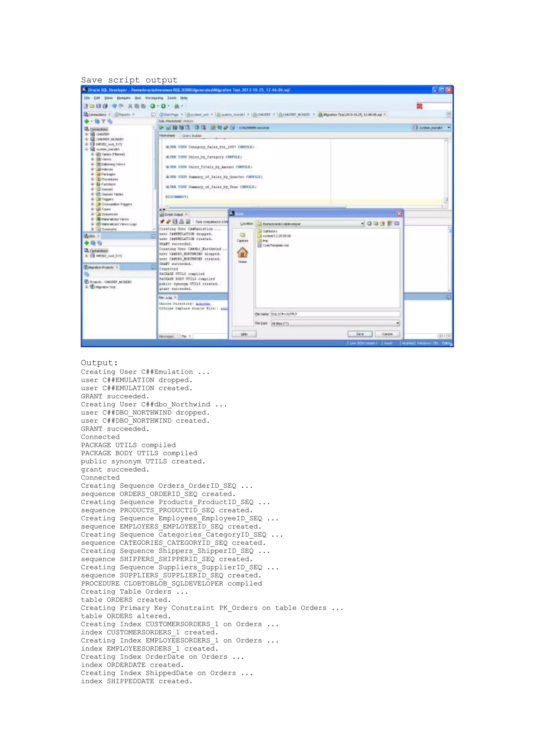The width and height of the screenshot is (535, 756).
Task: Select the SqlHistory folder in file list
Action: click(x=267, y=231)
